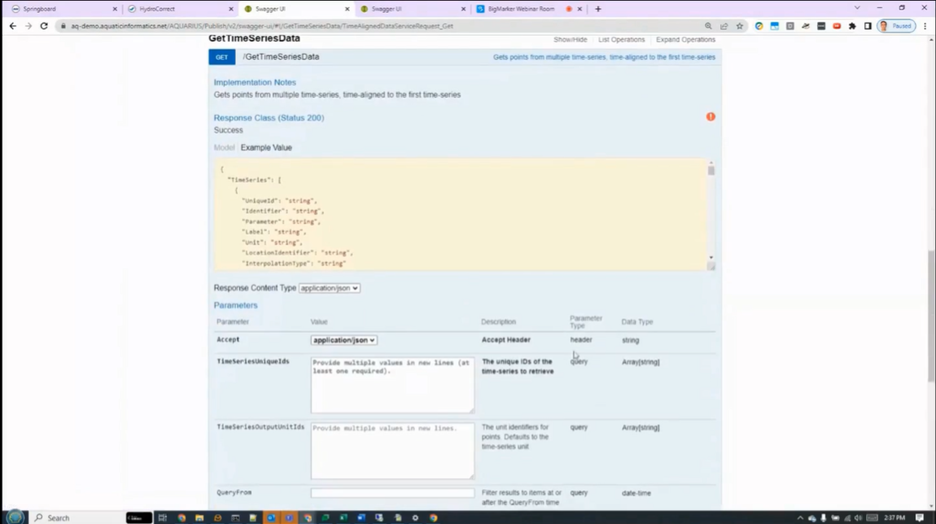Toggle the browser side panel icon
Viewport: 936px width, 524px height.
pos(868,26)
